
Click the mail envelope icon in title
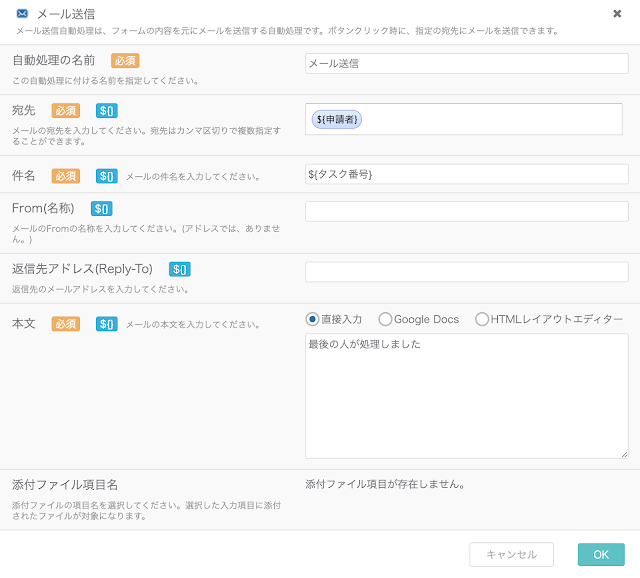click(x=22, y=14)
